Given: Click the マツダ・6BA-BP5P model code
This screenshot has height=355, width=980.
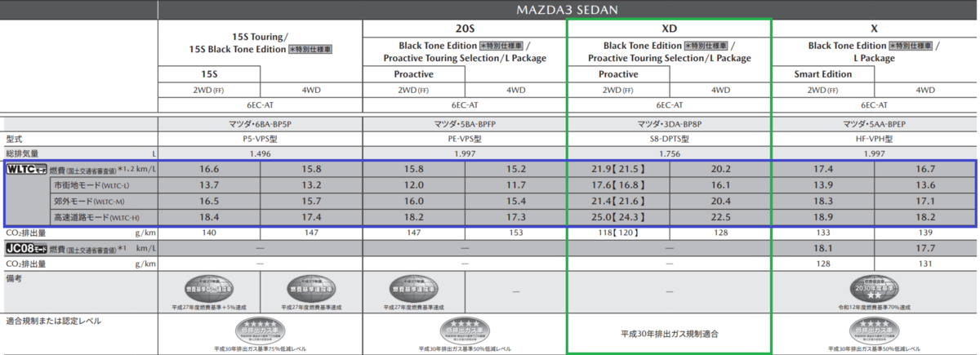Looking at the screenshot, I should (260, 124).
